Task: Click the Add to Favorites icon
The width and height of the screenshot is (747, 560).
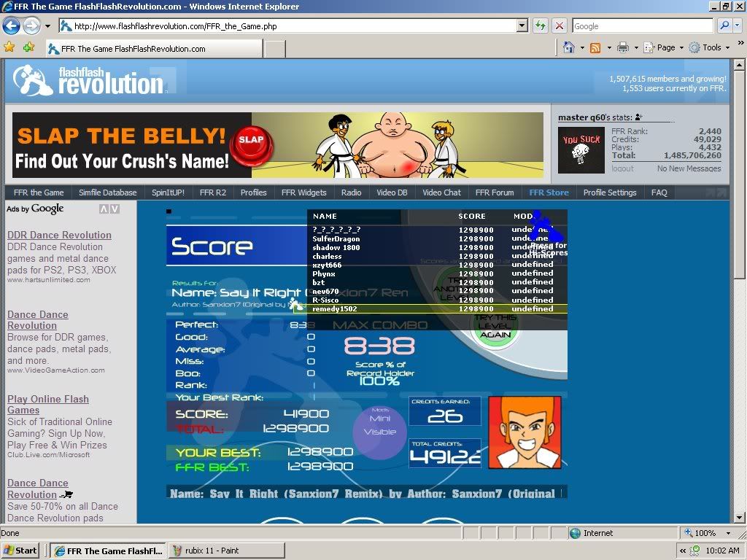Action: pos(28,47)
